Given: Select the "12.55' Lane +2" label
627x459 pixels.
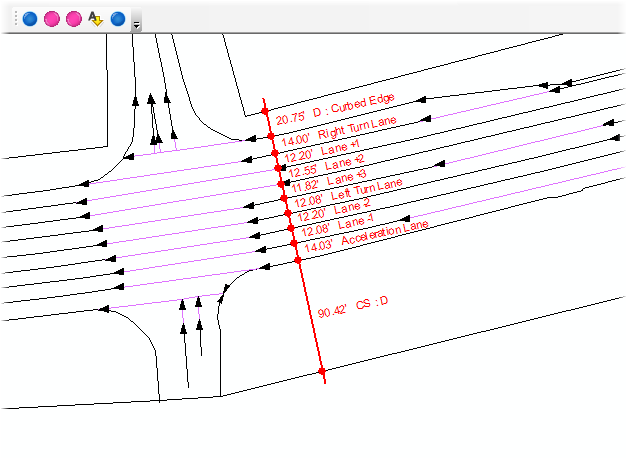Looking at the screenshot, I should [x=327, y=166].
